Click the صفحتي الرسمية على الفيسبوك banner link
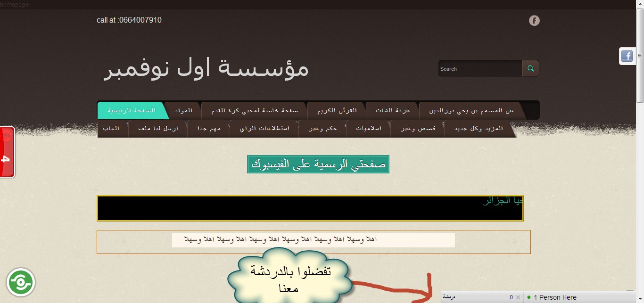Image resolution: width=644 pixels, height=303 pixels. (x=318, y=164)
